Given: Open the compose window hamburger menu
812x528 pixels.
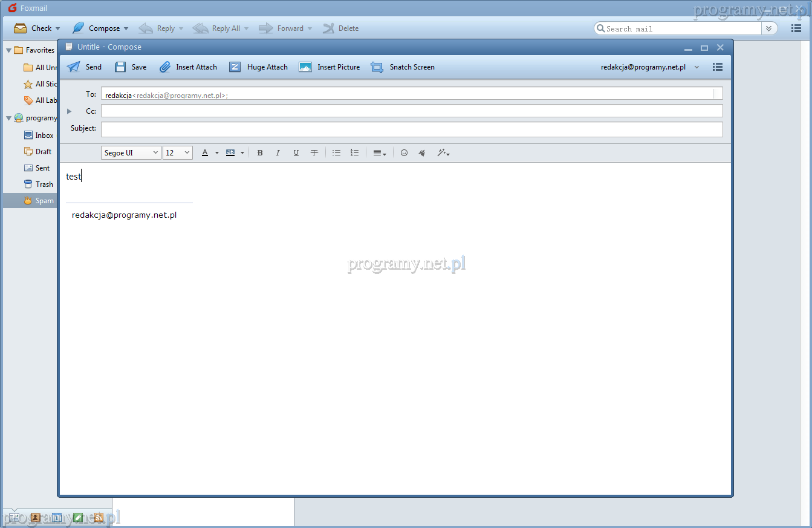Looking at the screenshot, I should 718,67.
